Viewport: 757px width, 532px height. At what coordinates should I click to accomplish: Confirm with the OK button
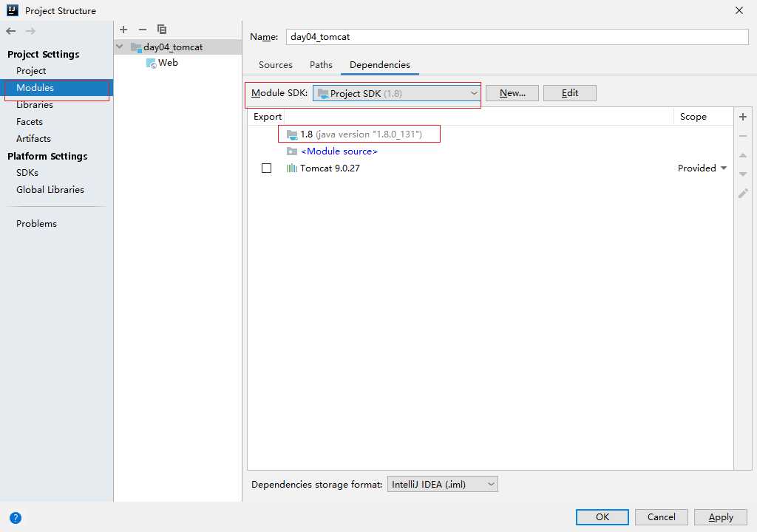pyautogui.click(x=602, y=517)
